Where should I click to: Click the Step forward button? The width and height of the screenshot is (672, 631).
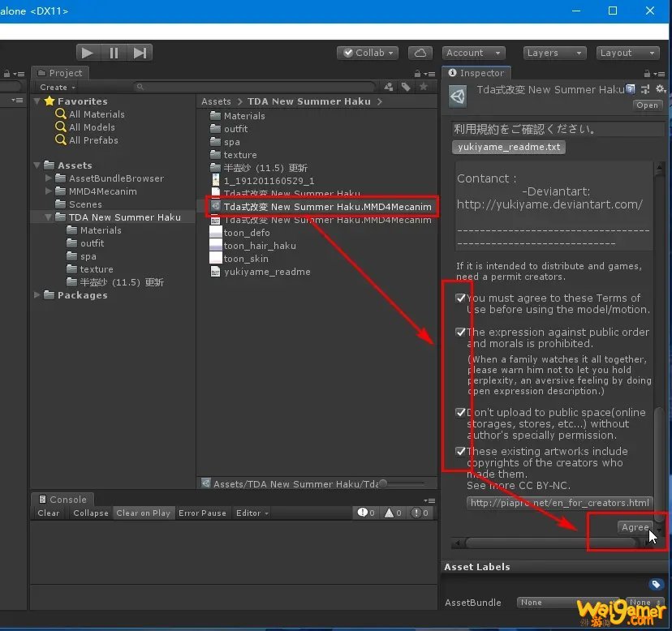[x=140, y=53]
